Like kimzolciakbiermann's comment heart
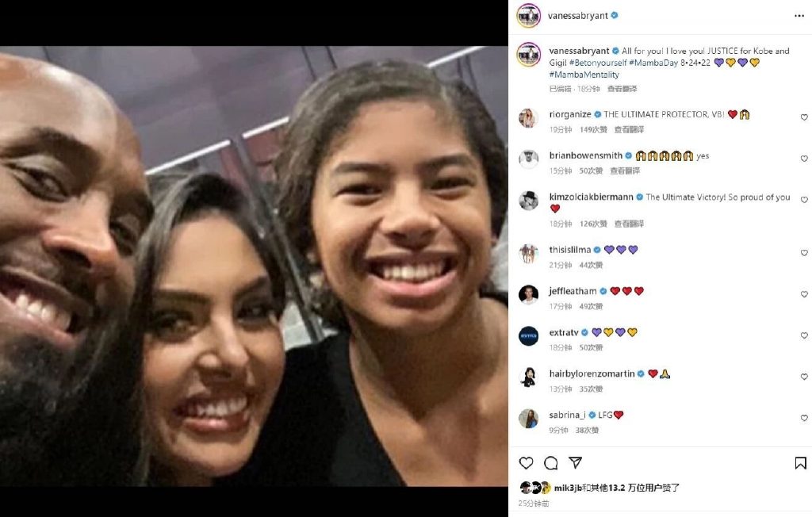The height and width of the screenshot is (517, 812). [804, 200]
